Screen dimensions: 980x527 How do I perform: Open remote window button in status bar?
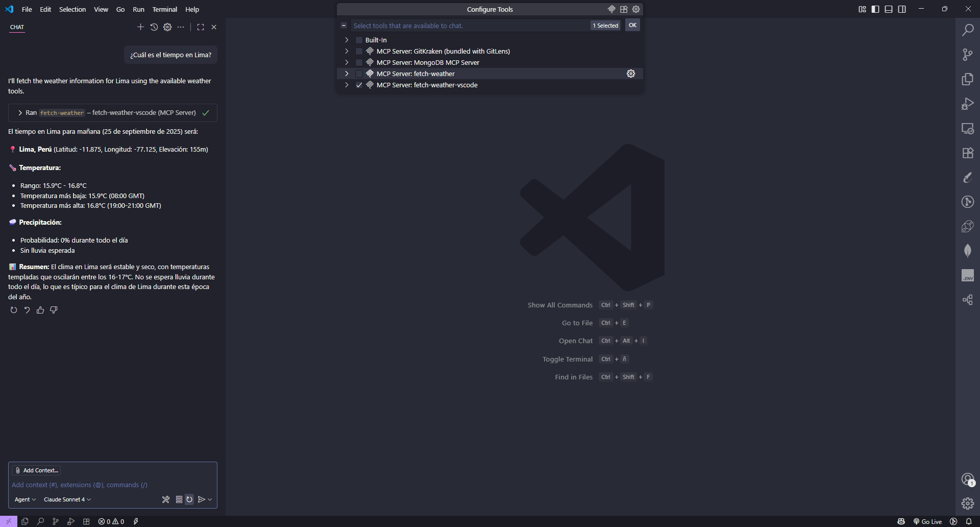coord(9,521)
